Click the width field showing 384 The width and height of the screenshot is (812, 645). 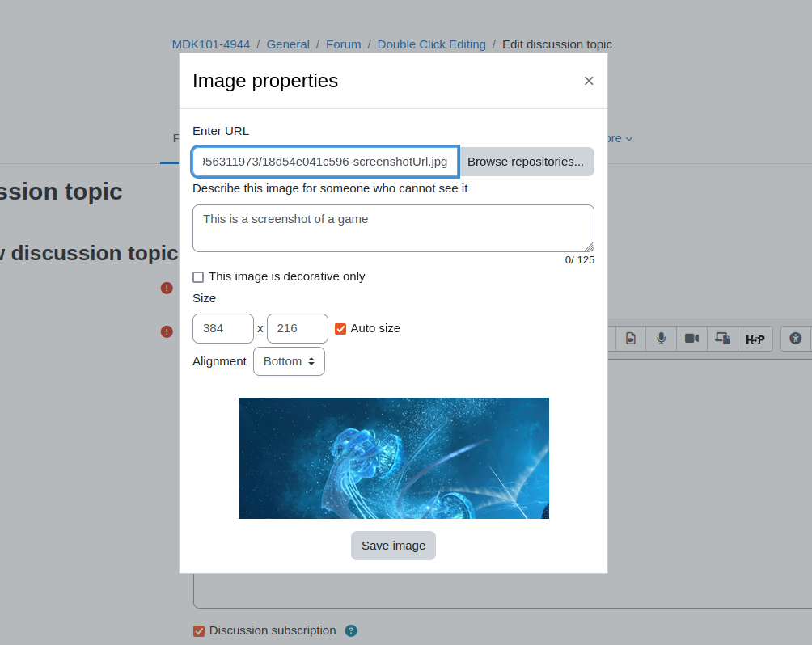pos(223,328)
